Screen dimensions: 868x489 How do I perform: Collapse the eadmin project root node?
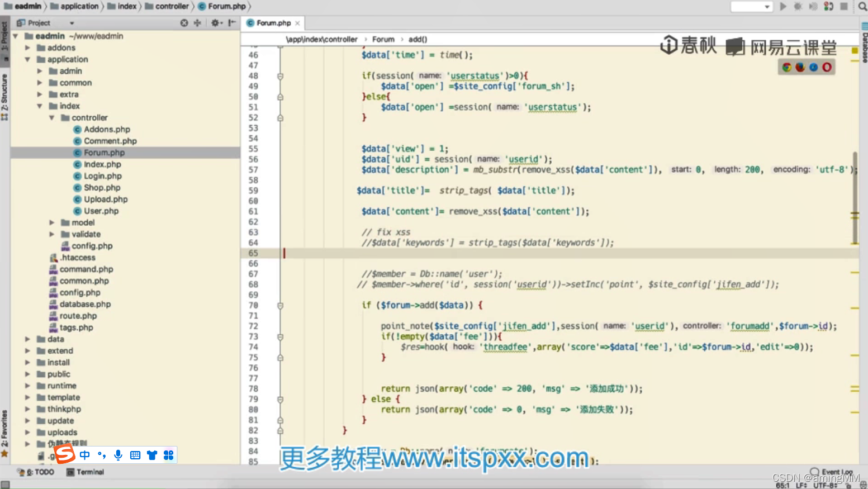pos(16,36)
